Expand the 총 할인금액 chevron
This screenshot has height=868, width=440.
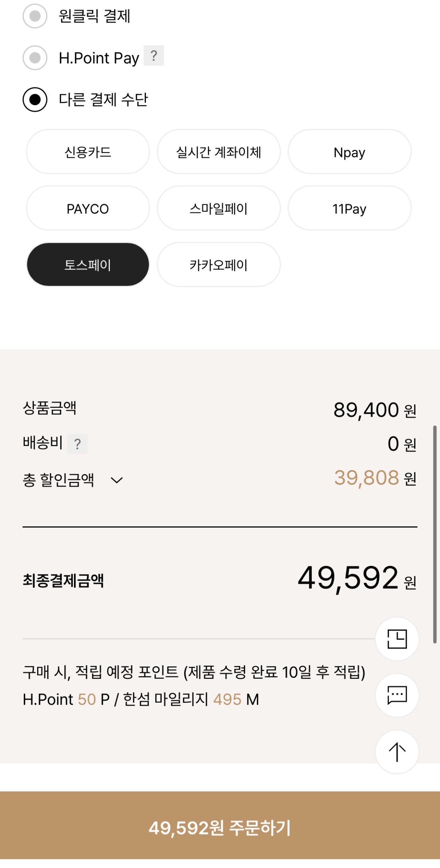click(117, 480)
